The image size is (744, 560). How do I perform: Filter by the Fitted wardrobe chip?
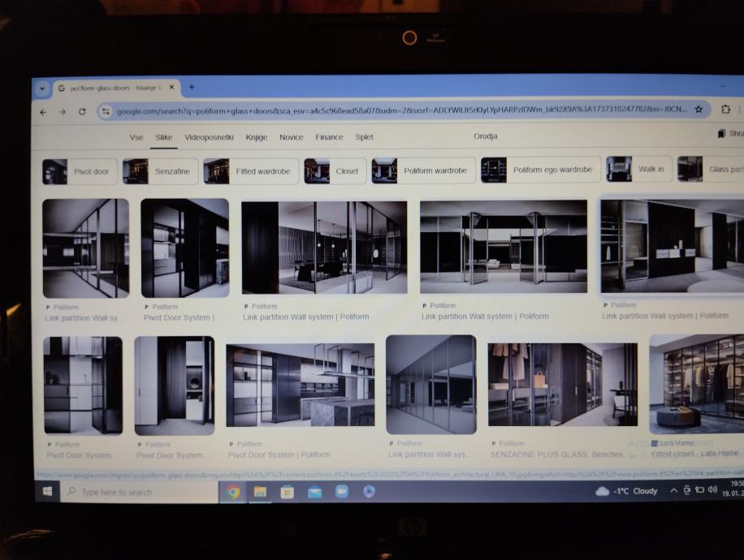point(251,171)
